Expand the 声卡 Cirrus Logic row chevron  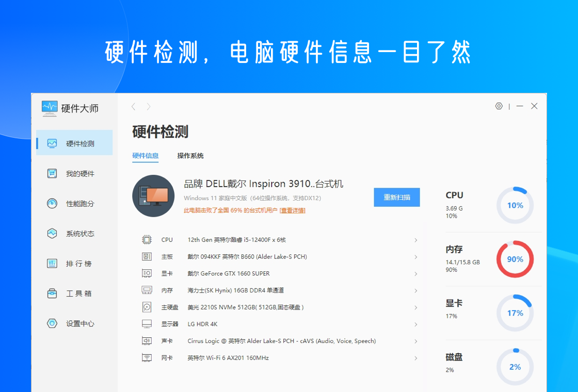[416, 341]
